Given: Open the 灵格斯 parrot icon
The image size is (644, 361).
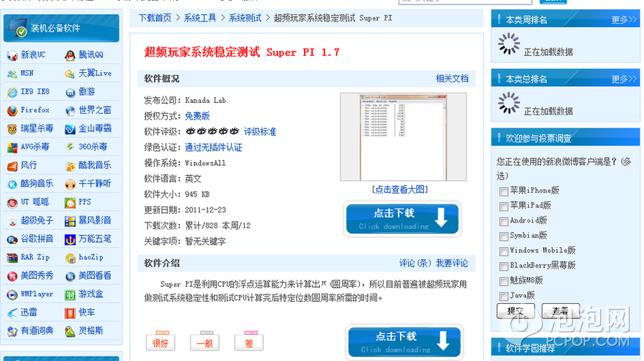Looking at the screenshot, I should click(x=70, y=331).
